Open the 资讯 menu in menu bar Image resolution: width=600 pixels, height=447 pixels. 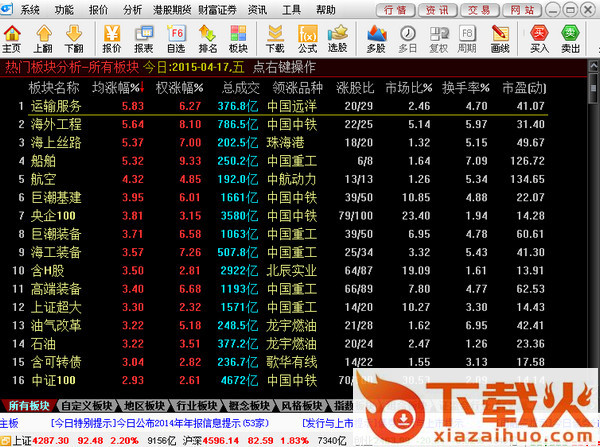(257, 10)
